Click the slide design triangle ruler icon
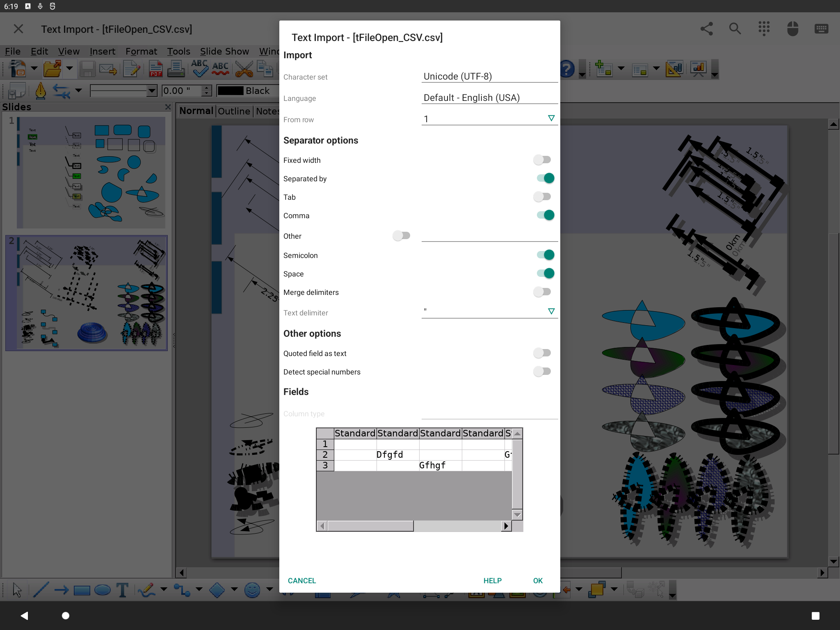This screenshot has height=630, width=840. pyautogui.click(x=675, y=68)
